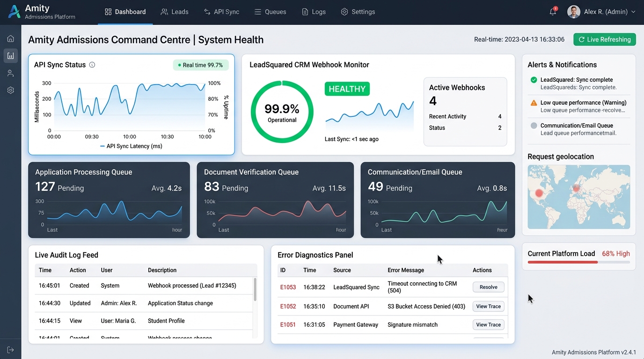Image resolution: width=644 pixels, height=359 pixels.
Task: Click the Live Audit Log Feed scrollbar
Action: coord(255,289)
